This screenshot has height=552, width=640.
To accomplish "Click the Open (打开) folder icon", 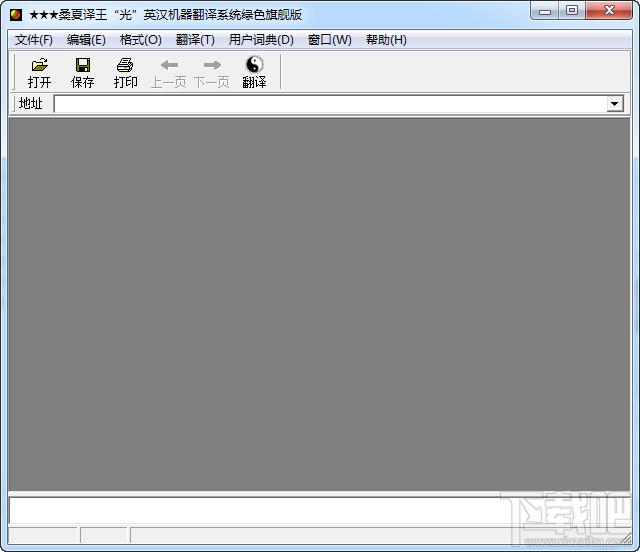I will [x=40, y=65].
